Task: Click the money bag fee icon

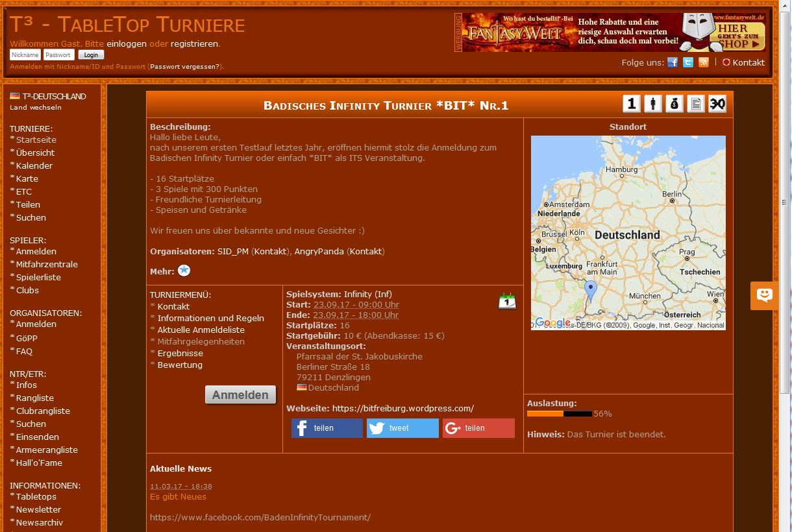Action: pos(674,104)
